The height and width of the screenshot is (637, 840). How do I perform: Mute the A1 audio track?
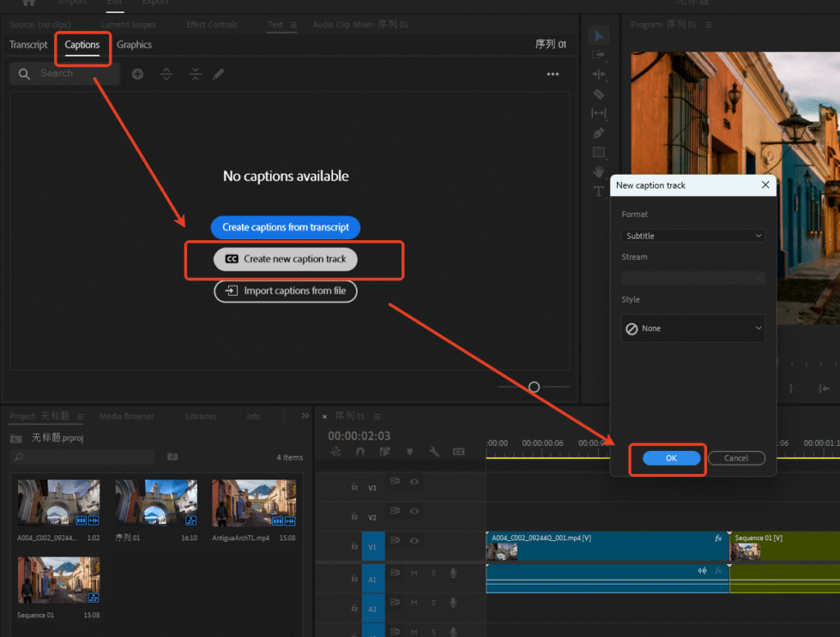tap(413, 573)
